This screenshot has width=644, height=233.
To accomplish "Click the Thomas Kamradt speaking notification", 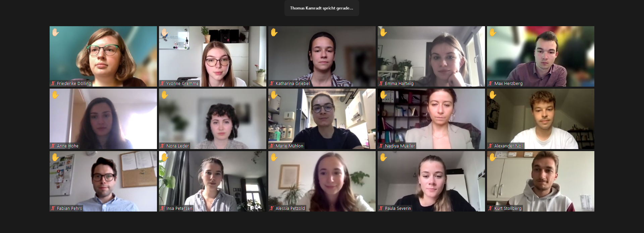I will (322, 8).
